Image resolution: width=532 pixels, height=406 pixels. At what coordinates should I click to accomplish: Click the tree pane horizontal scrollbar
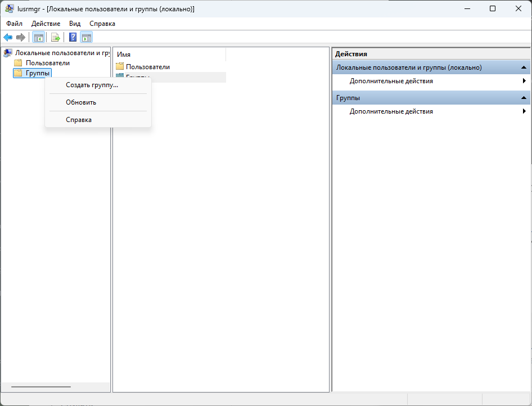pos(40,387)
